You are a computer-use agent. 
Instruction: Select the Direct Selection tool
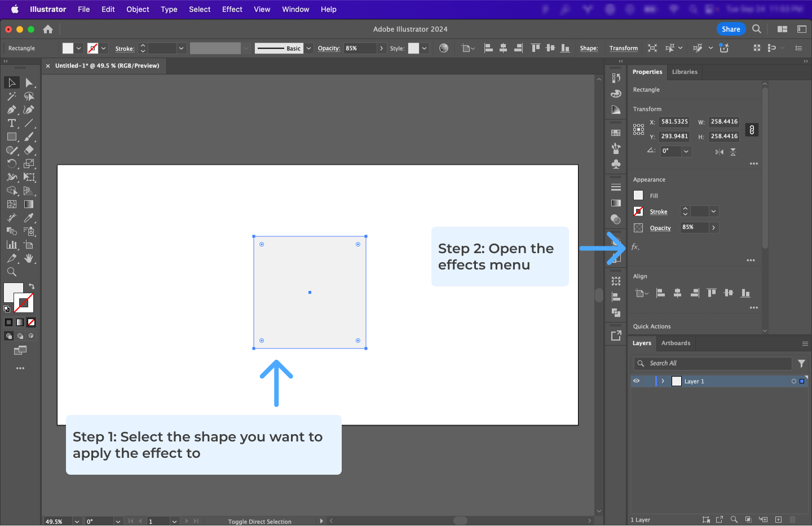point(29,83)
